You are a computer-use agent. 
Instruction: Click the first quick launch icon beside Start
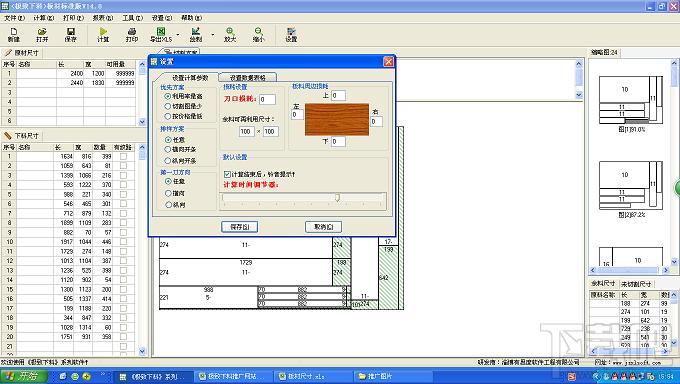pos(63,376)
